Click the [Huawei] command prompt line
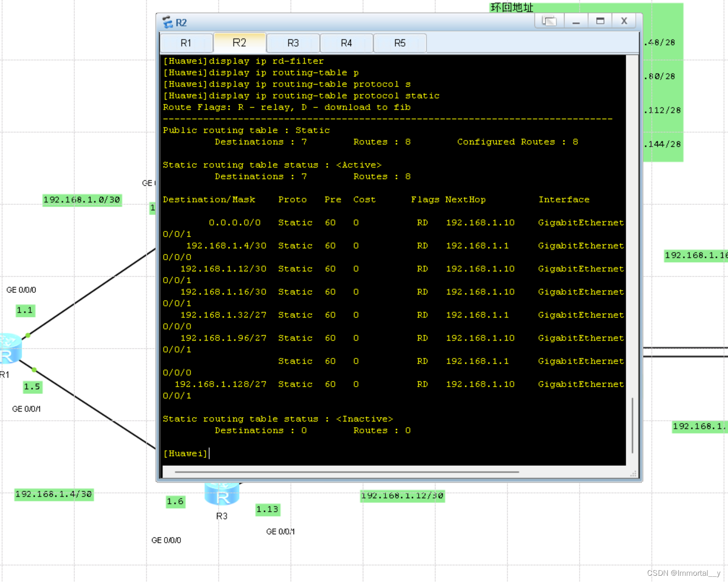Image resolution: width=728 pixels, height=582 pixels. [x=186, y=454]
